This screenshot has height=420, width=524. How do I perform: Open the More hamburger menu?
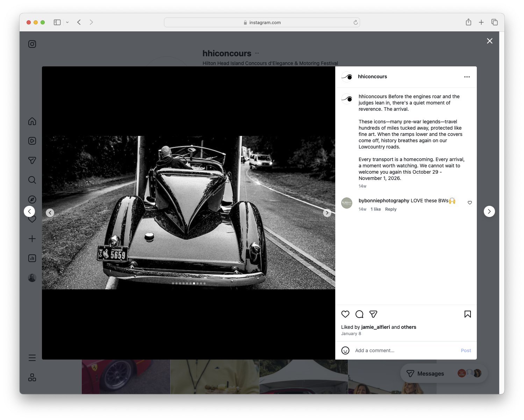click(32, 357)
